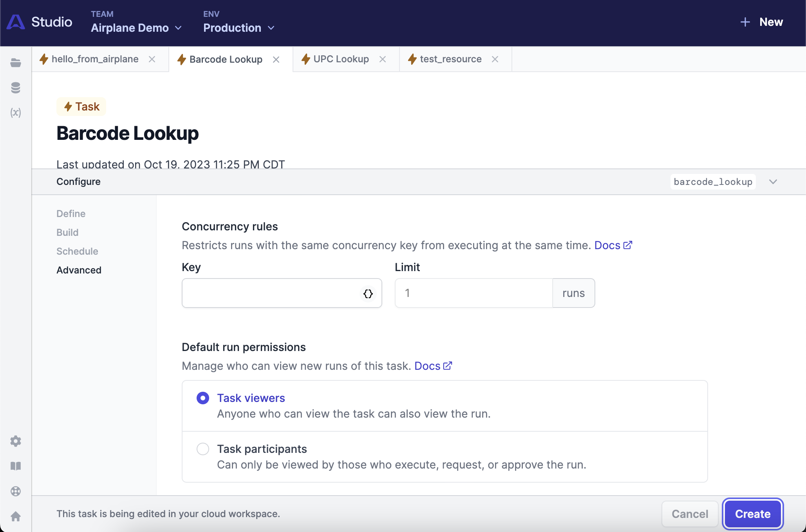Select Task participants radio option
The image size is (806, 532).
(x=203, y=449)
